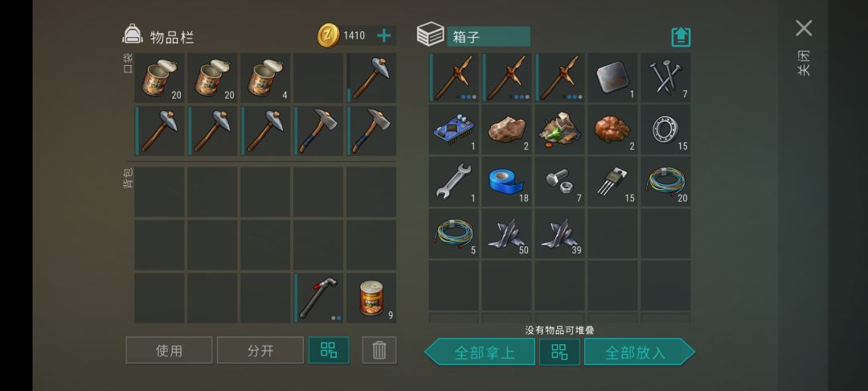Select the crowbar in the backpack
868x391 pixels.
(318, 298)
